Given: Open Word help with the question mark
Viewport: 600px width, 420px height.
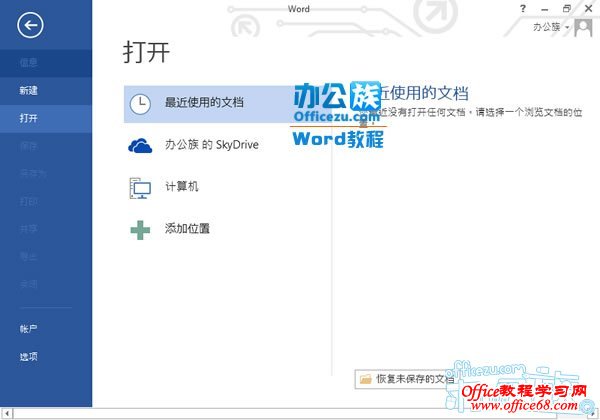Looking at the screenshot, I should point(523,8).
